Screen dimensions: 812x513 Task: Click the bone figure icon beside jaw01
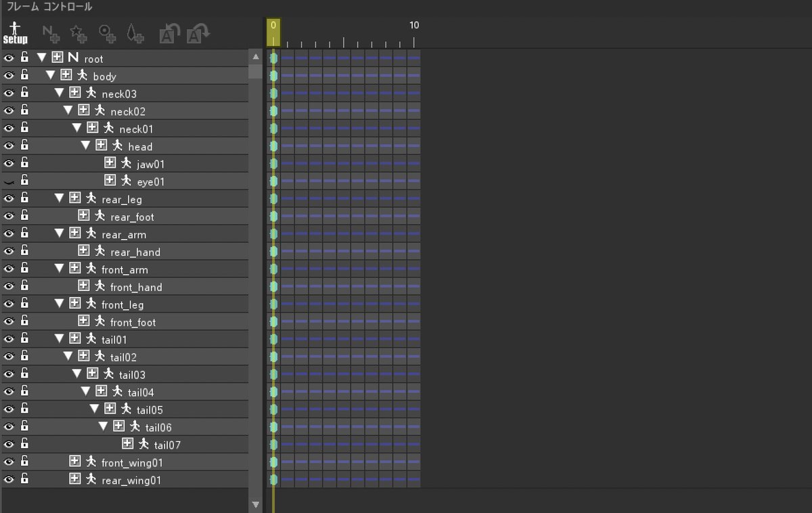(x=127, y=164)
